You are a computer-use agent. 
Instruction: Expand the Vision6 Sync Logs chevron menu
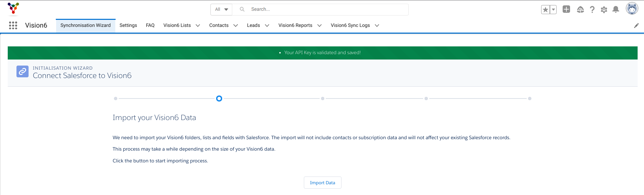tap(377, 26)
